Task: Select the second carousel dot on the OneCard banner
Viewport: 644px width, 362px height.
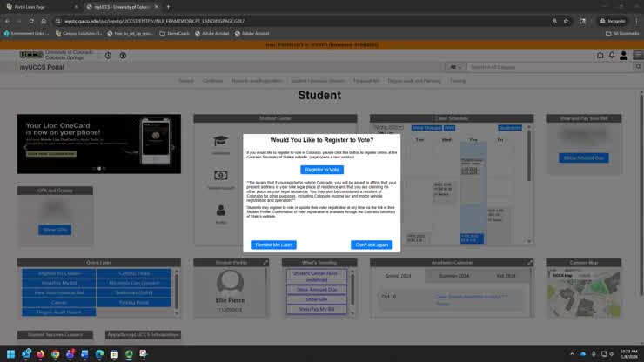Action: point(99,168)
